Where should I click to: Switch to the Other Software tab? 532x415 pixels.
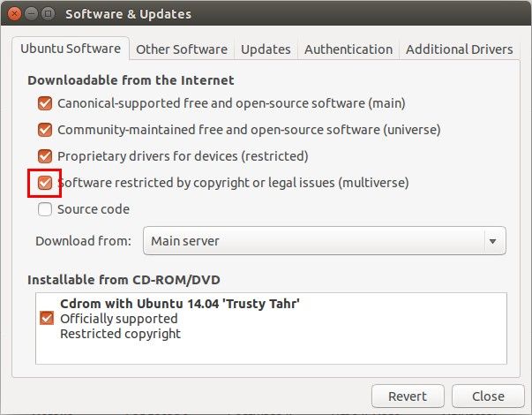coord(182,49)
